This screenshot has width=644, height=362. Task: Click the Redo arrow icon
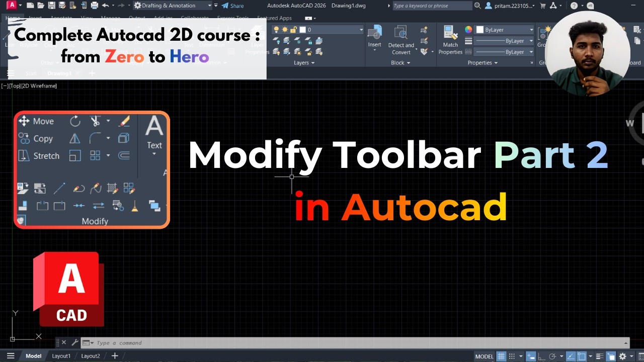coord(121,6)
